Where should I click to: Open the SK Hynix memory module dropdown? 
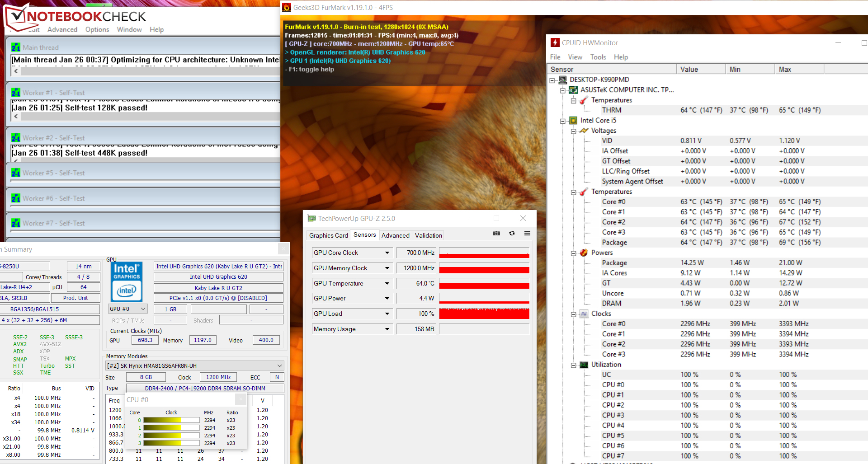point(279,366)
